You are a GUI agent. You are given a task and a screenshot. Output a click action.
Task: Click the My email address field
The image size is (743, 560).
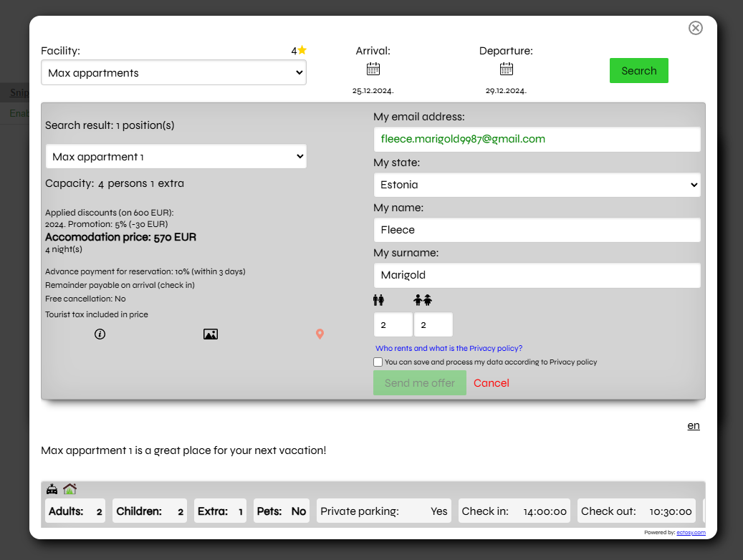point(537,140)
